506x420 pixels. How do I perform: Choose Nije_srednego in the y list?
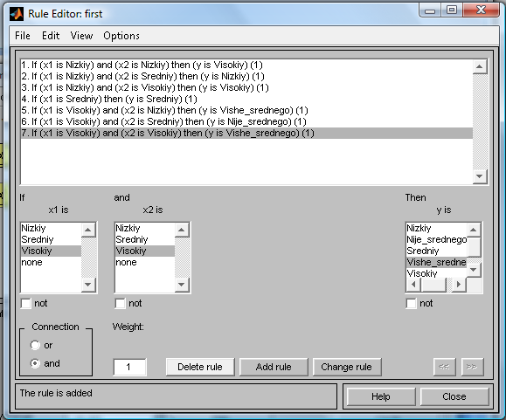click(x=436, y=239)
